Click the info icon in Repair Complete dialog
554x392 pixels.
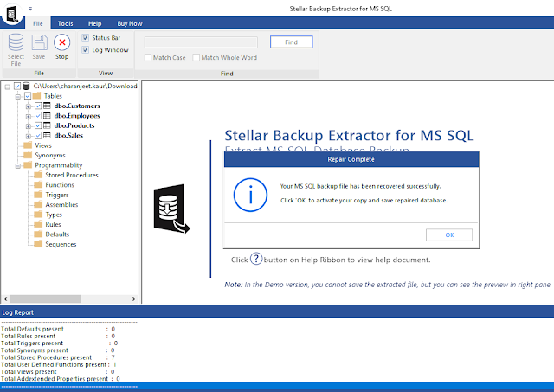point(250,195)
